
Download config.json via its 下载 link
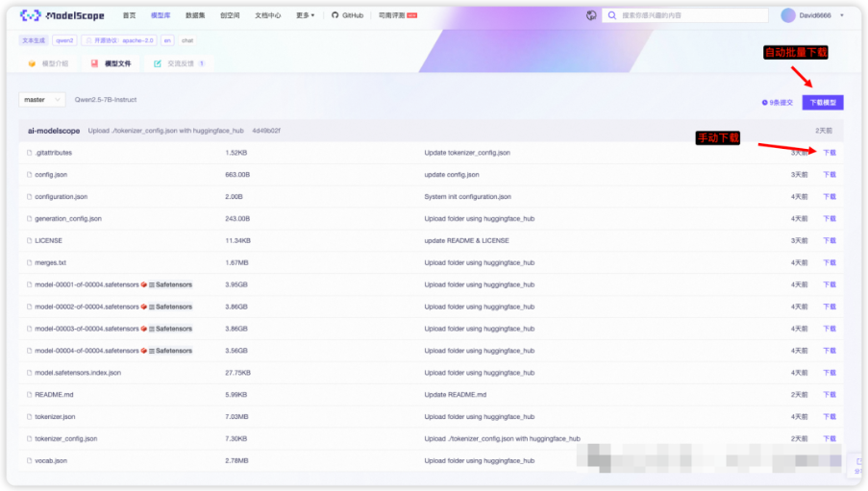tap(830, 175)
